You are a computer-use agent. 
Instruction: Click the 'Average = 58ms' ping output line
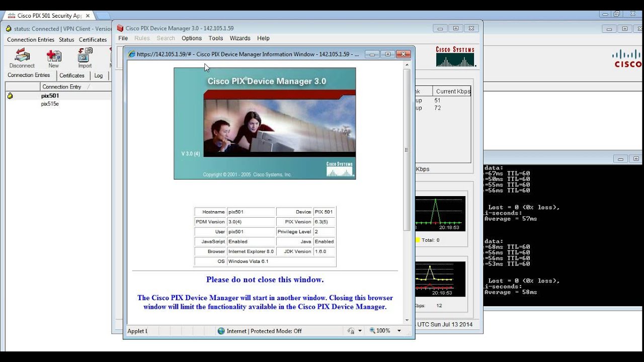pyautogui.click(x=511, y=292)
